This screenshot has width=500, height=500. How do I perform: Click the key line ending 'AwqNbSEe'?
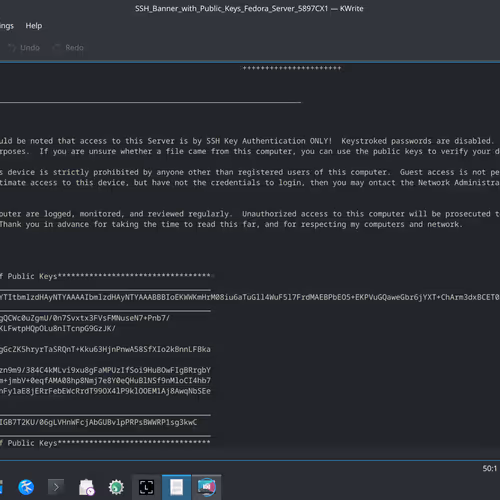point(105,391)
